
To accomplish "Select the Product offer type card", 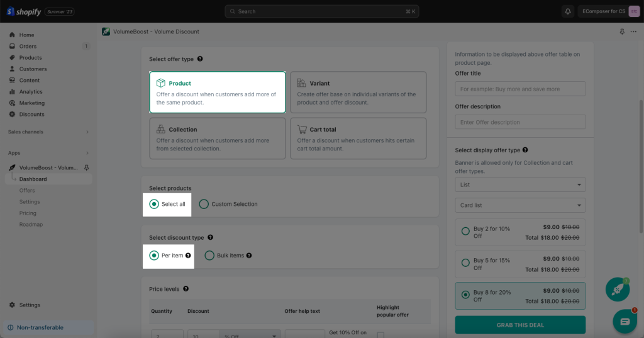I will click(x=217, y=92).
